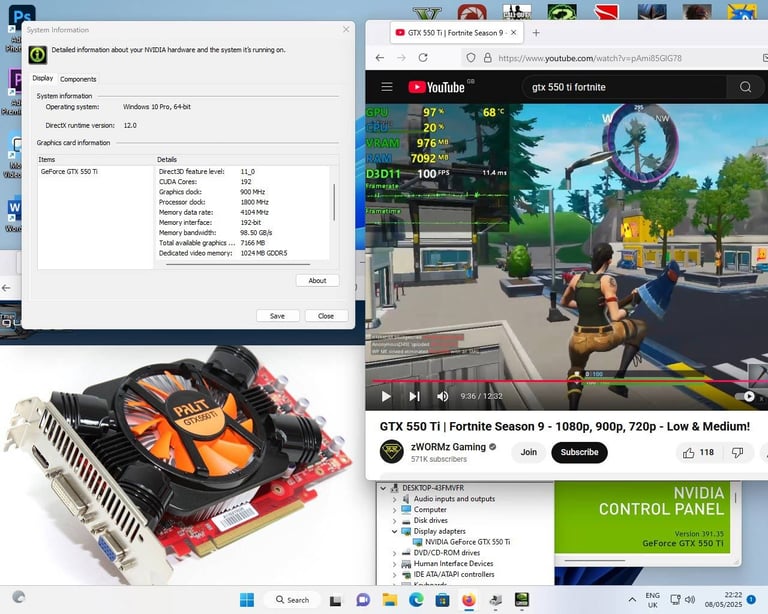Switch to Firefox on the taskbar
This screenshot has width=768, height=614.
click(x=469, y=600)
